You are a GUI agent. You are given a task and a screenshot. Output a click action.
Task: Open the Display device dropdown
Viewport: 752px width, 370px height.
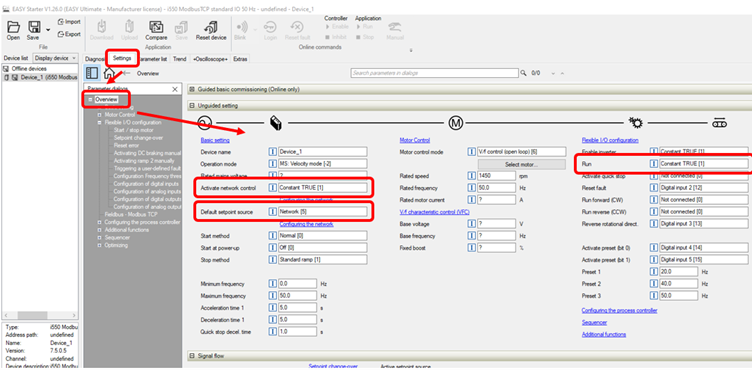tap(56, 58)
